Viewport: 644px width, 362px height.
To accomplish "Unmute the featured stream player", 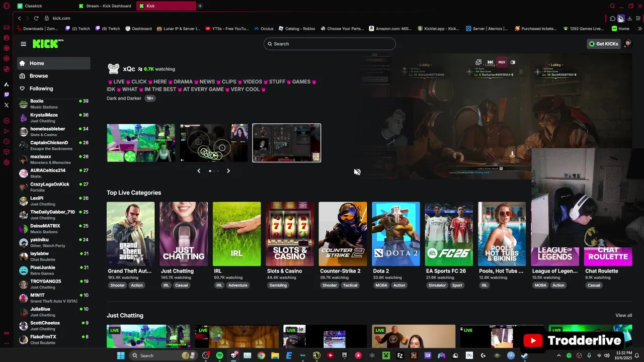I will point(357,172).
